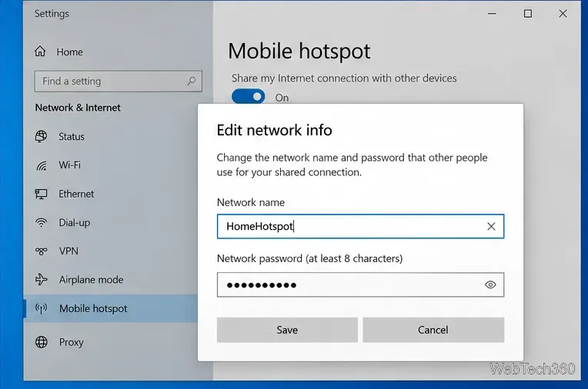Image resolution: width=588 pixels, height=389 pixels.
Task: Click Share my Internet connection with other devices text
Action: 344,78
